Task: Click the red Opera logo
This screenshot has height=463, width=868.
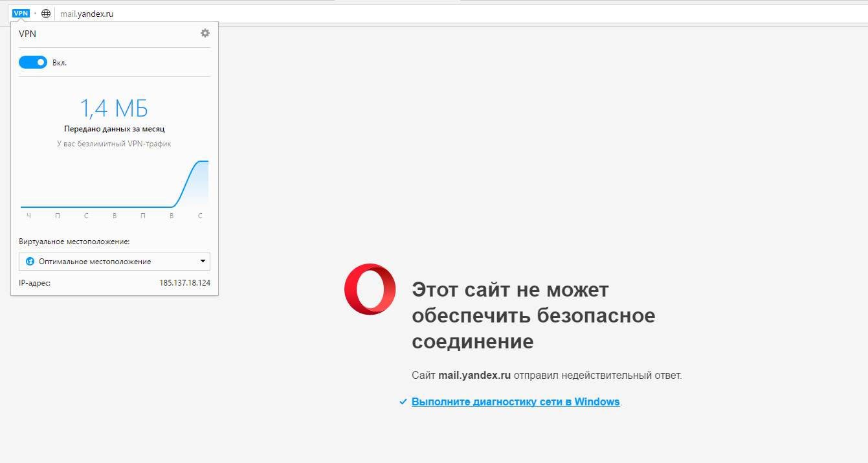Action: point(370,289)
